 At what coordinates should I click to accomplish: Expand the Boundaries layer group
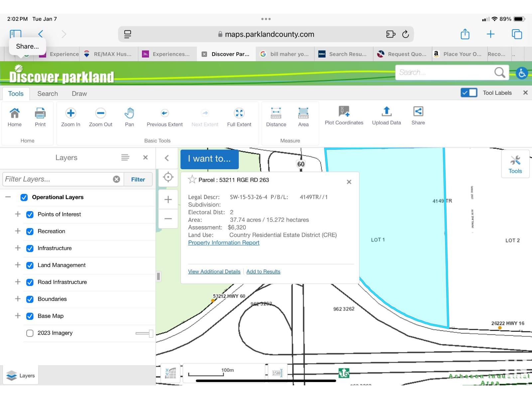pyautogui.click(x=18, y=299)
